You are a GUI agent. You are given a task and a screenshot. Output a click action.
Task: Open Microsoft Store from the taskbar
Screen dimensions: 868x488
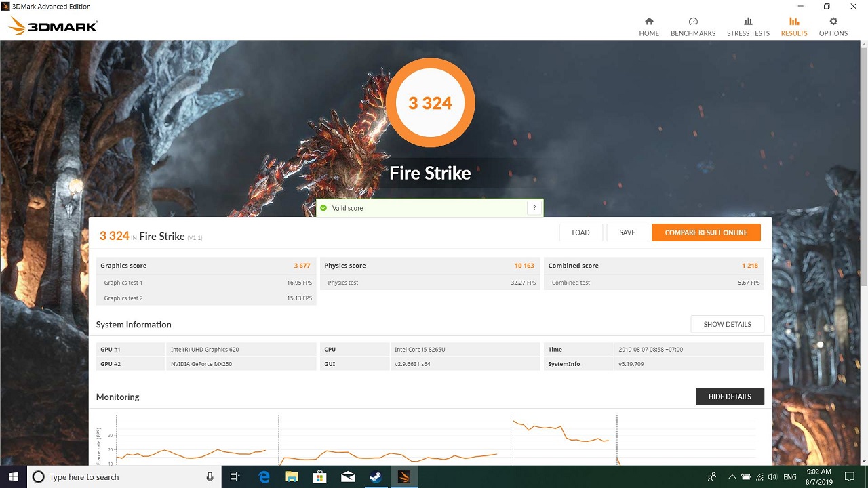click(319, 477)
